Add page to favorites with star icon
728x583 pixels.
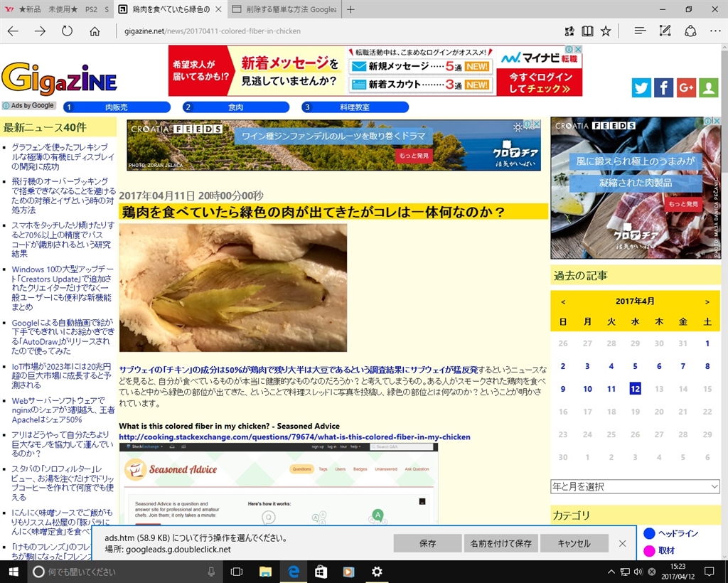pyautogui.click(x=606, y=31)
